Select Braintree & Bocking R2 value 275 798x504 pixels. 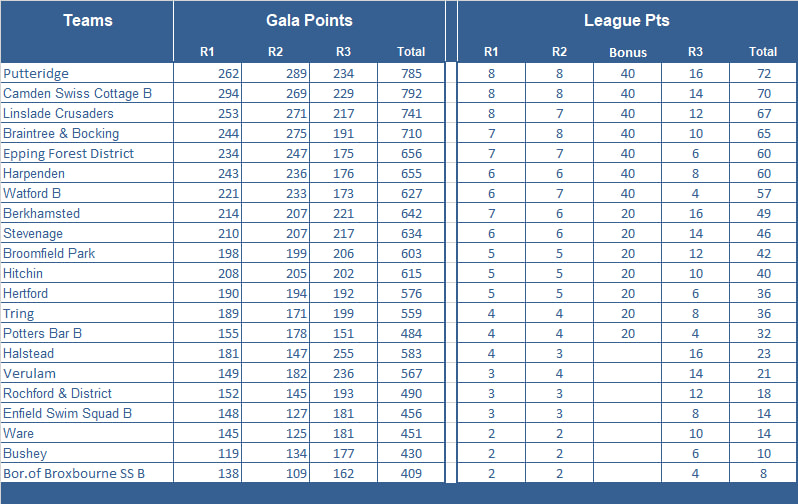click(x=275, y=133)
